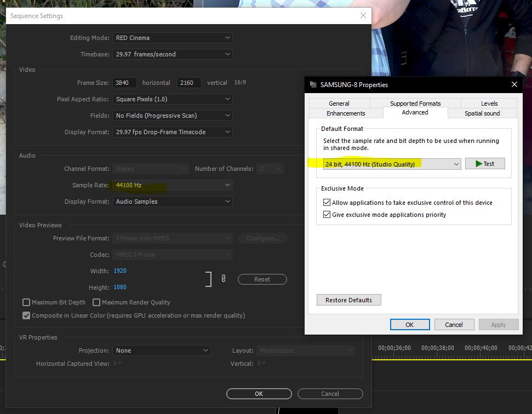
Task: Select the Advanced tab
Action: tap(415, 113)
